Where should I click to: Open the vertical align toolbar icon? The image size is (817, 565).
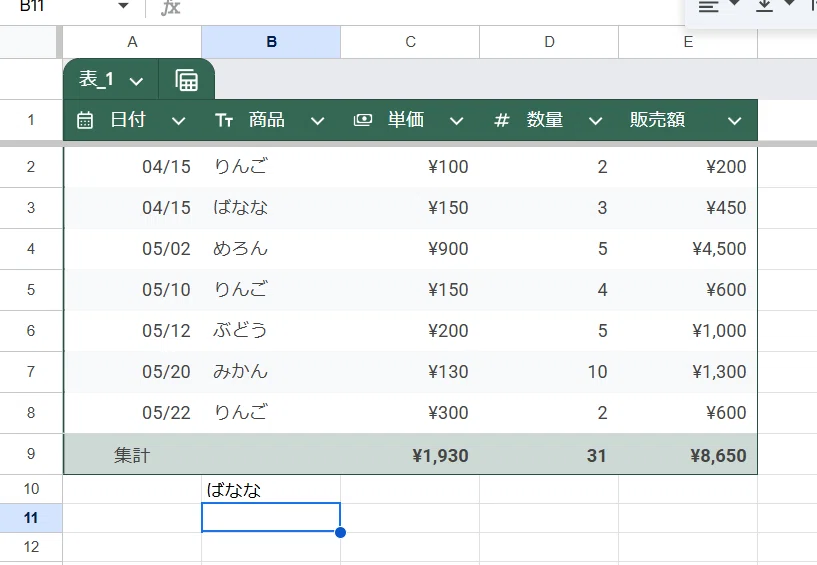coord(764,6)
